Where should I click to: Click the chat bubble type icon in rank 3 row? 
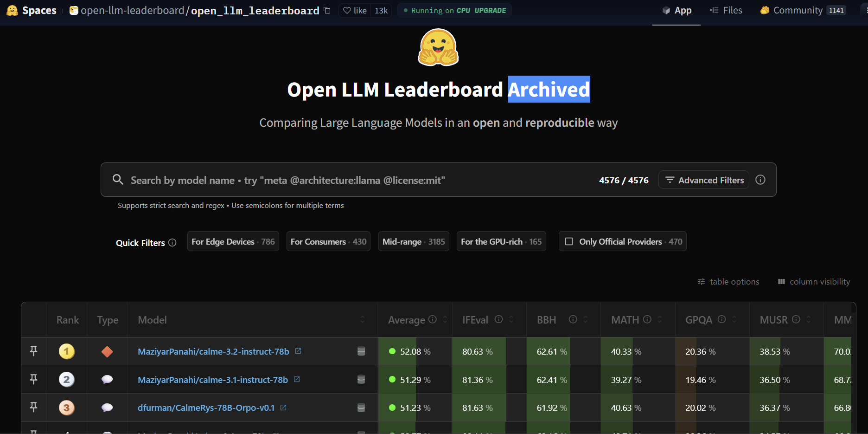click(x=107, y=408)
